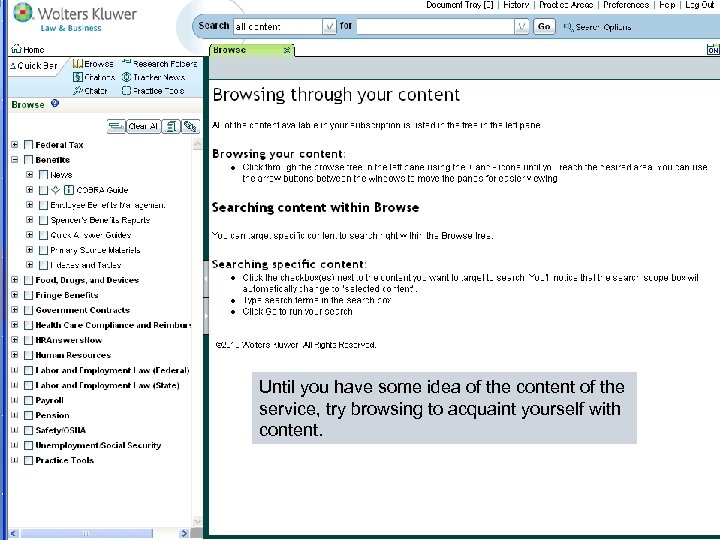720x540 pixels.
Task: Expand the Employee Benefits Management node
Action: coord(29,205)
